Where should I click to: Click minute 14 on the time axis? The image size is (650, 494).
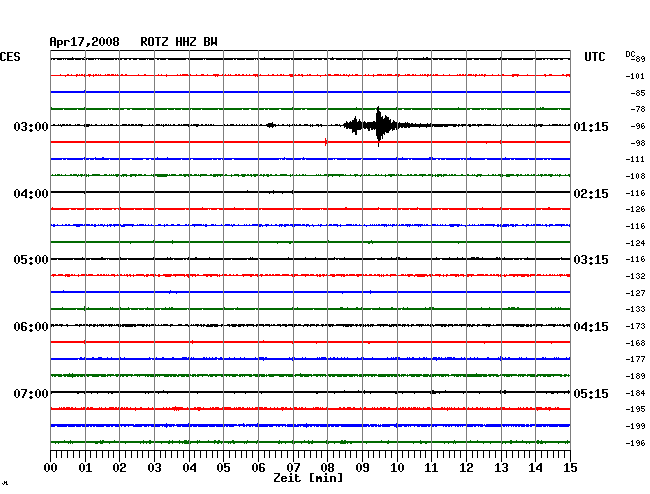[535, 468]
